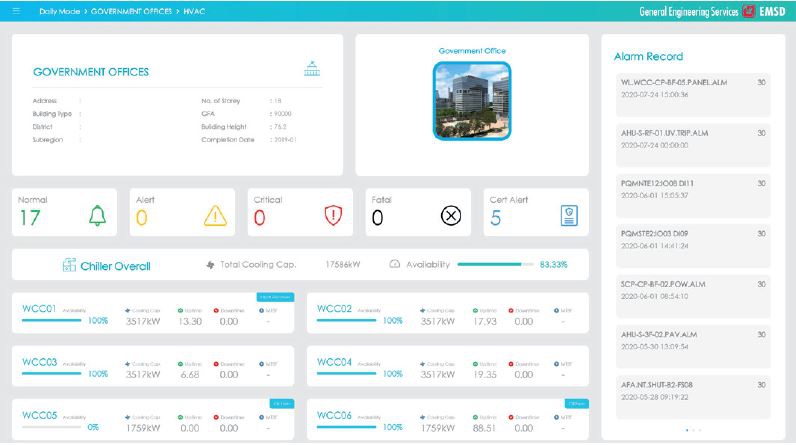
Task: Click the Availability gauge icon
Action: tap(394, 264)
